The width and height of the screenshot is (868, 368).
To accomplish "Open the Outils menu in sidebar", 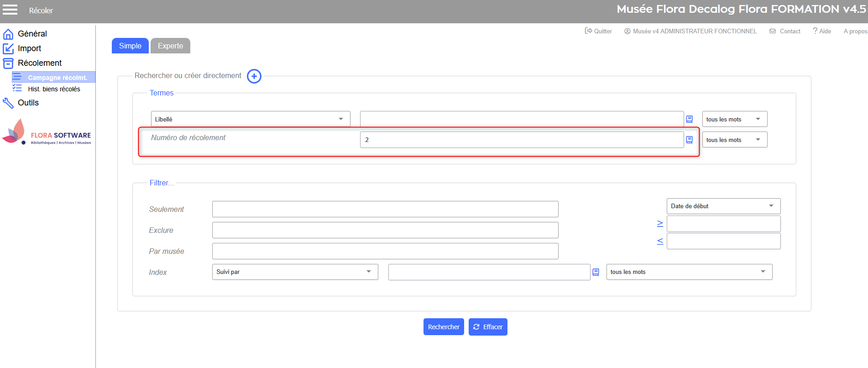I will click(28, 103).
